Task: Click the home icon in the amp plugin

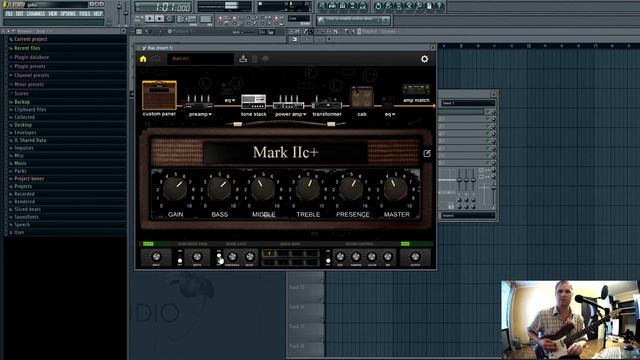Action: click(x=143, y=59)
